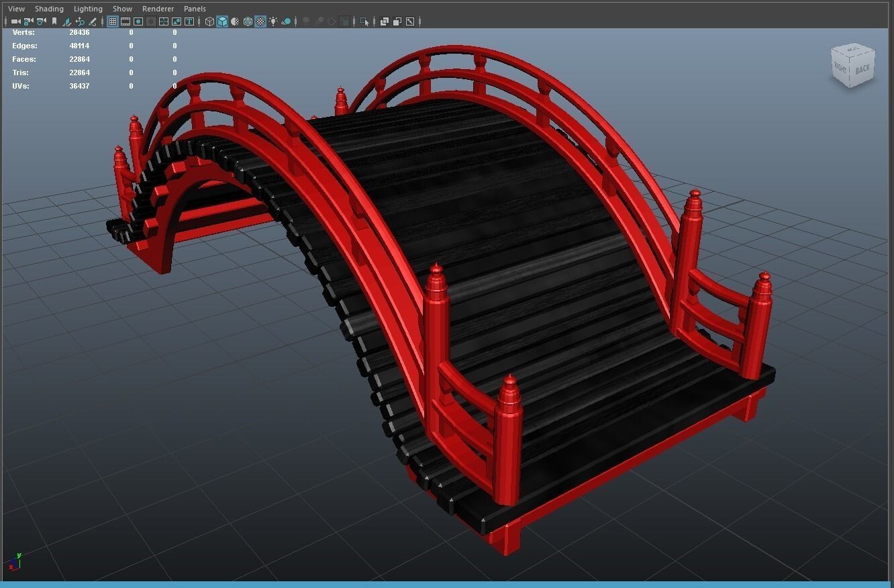The image size is (894, 588).
Task: Click the camera Bookmarks icon
Action: [54, 21]
